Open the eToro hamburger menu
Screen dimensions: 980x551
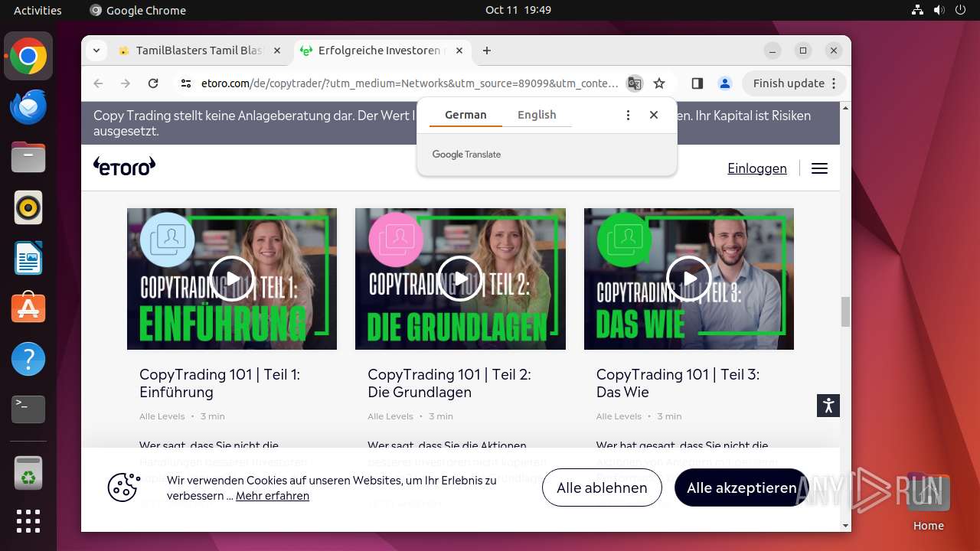pyautogui.click(x=819, y=168)
